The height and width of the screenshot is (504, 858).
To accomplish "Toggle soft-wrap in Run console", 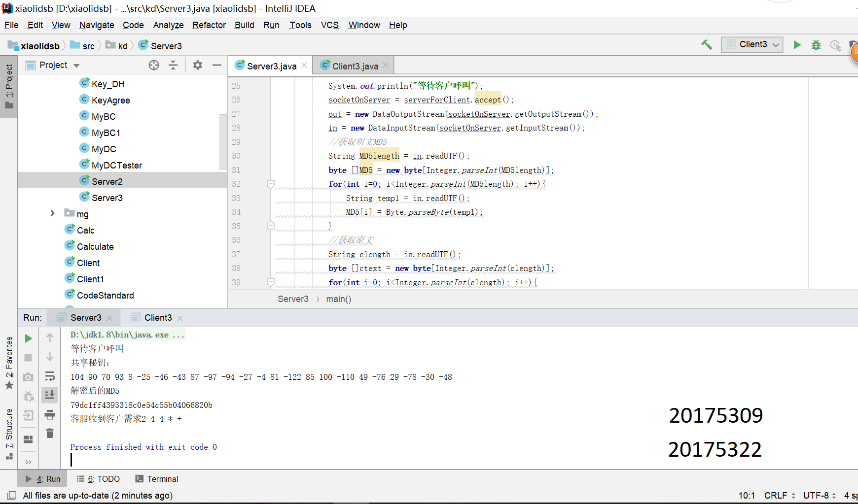I will [50, 376].
